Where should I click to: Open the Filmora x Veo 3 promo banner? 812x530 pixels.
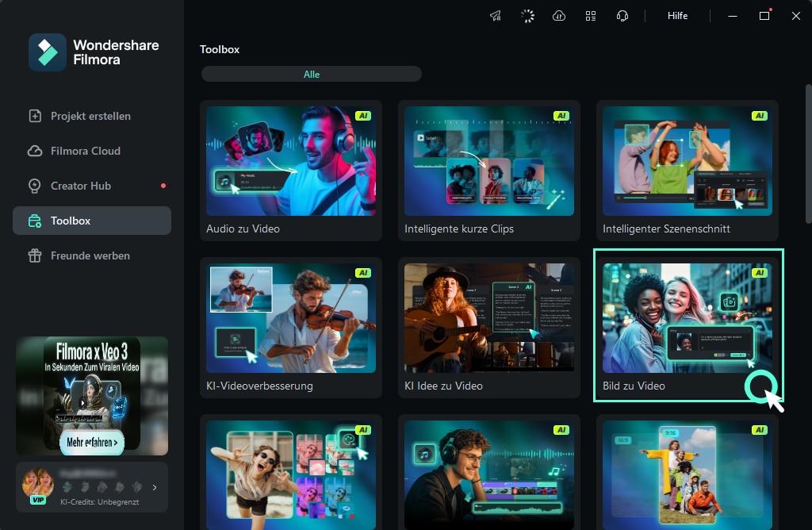(92, 396)
